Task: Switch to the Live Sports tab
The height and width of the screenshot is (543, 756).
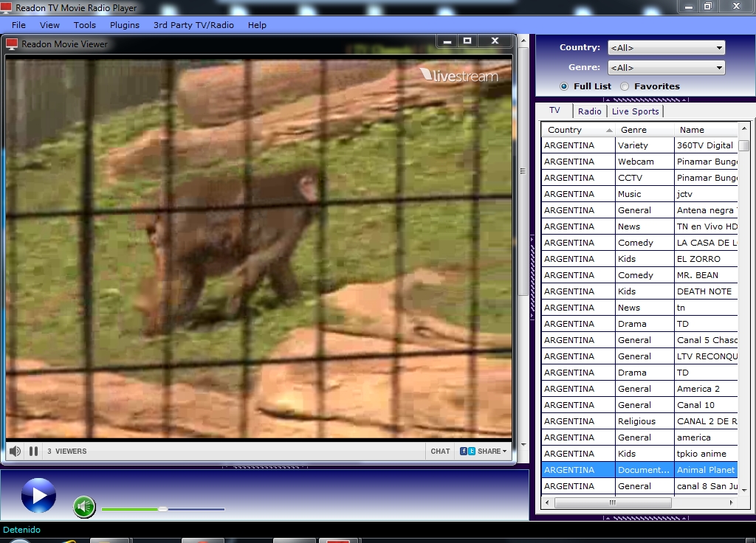Action: coord(635,111)
